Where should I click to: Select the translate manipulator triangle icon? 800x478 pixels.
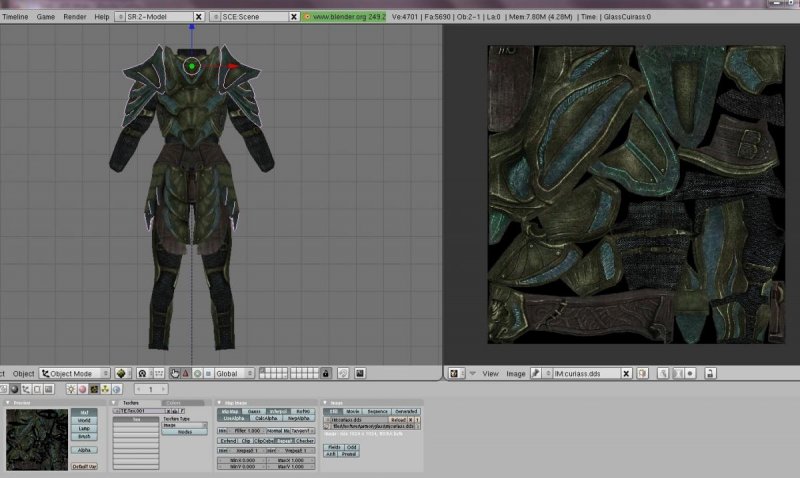[x=186, y=373]
